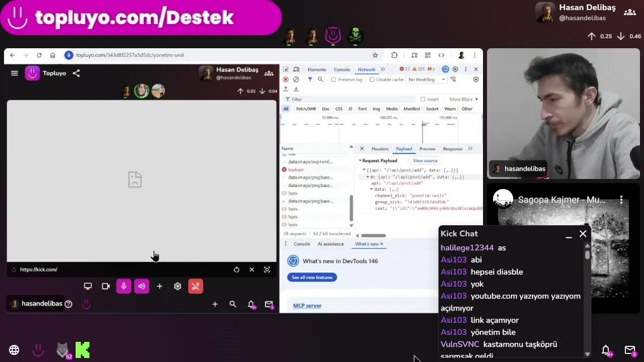Click See all new features button
Image resolution: width=644 pixels, height=362 pixels.
[x=312, y=278]
